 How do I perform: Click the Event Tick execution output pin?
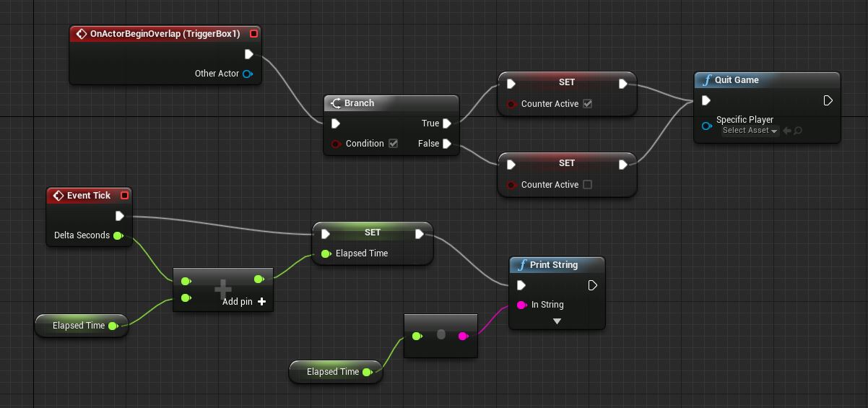pyautogui.click(x=120, y=216)
